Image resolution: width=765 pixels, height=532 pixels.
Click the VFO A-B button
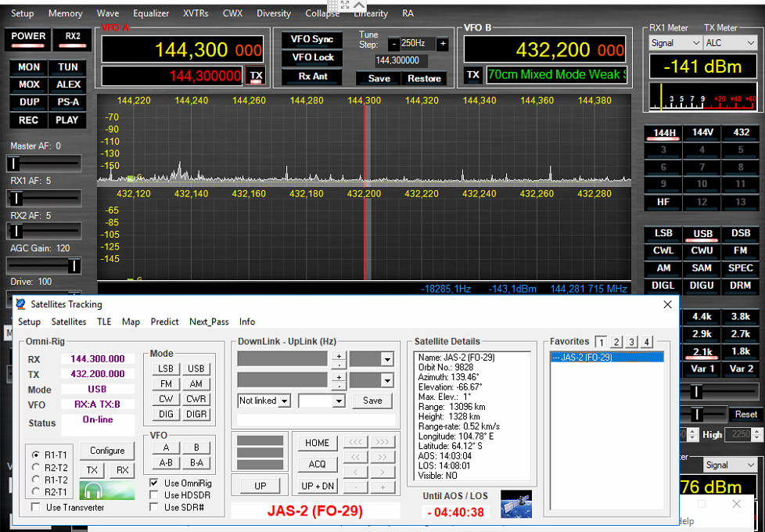click(166, 462)
